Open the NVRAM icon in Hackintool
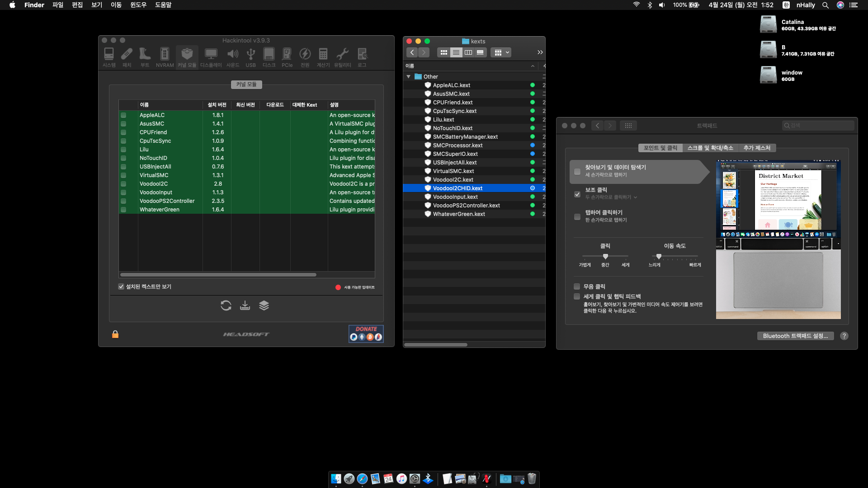This screenshot has width=868, height=488. 165,57
